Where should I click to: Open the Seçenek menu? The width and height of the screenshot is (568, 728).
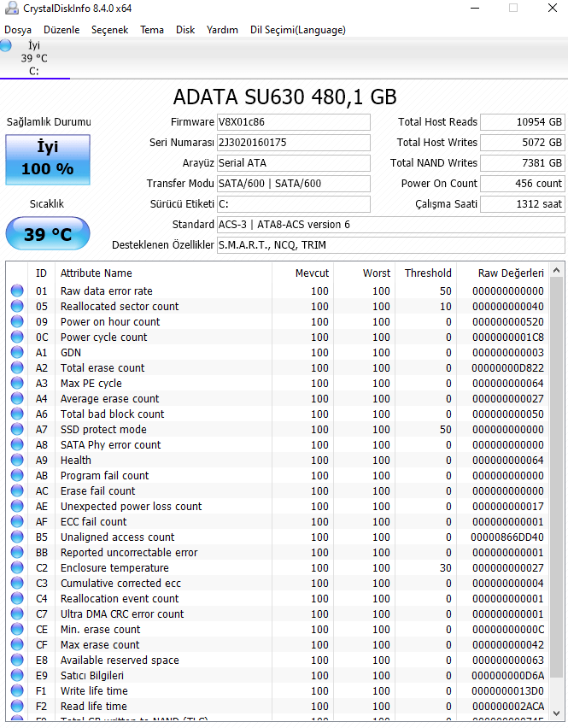click(109, 30)
